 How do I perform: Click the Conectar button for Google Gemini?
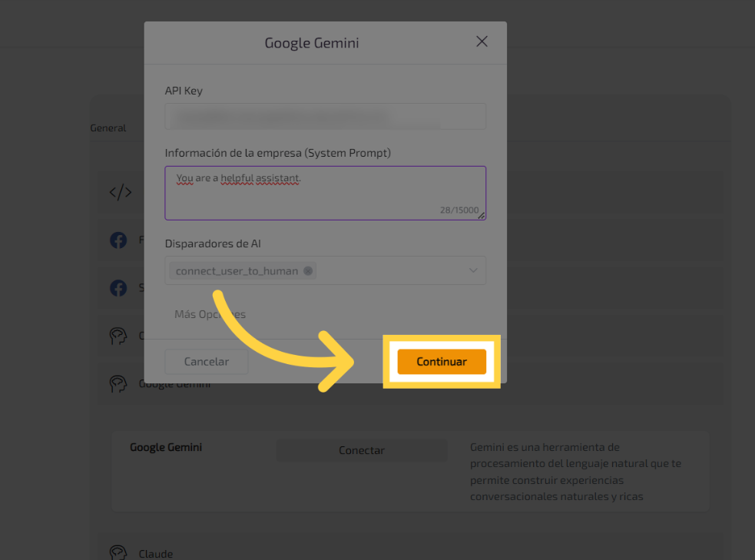click(361, 450)
